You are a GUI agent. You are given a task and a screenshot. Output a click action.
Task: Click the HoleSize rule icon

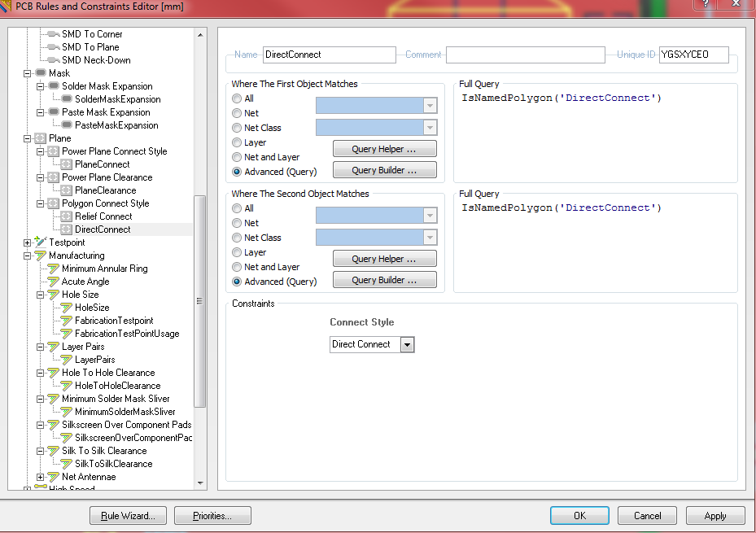point(67,308)
